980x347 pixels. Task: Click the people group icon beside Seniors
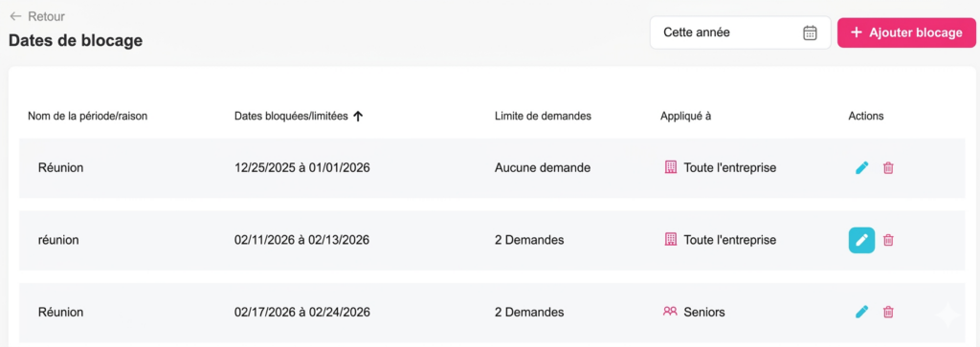pyautogui.click(x=670, y=312)
